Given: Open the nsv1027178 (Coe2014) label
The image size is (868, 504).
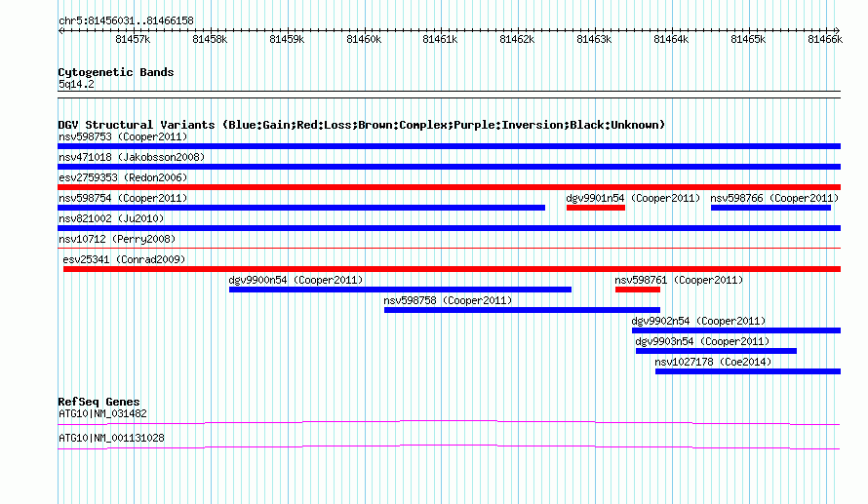Looking at the screenshot, I should point(713,362).
